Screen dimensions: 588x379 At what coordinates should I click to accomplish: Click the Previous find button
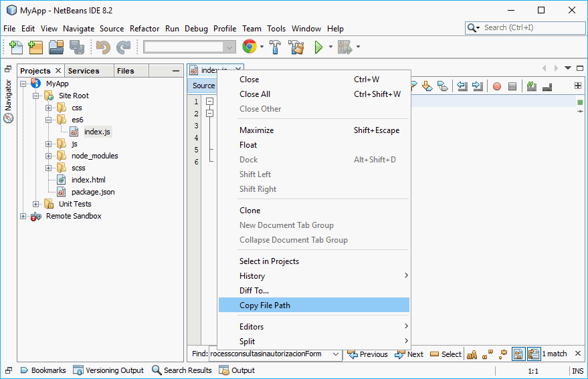367,354
